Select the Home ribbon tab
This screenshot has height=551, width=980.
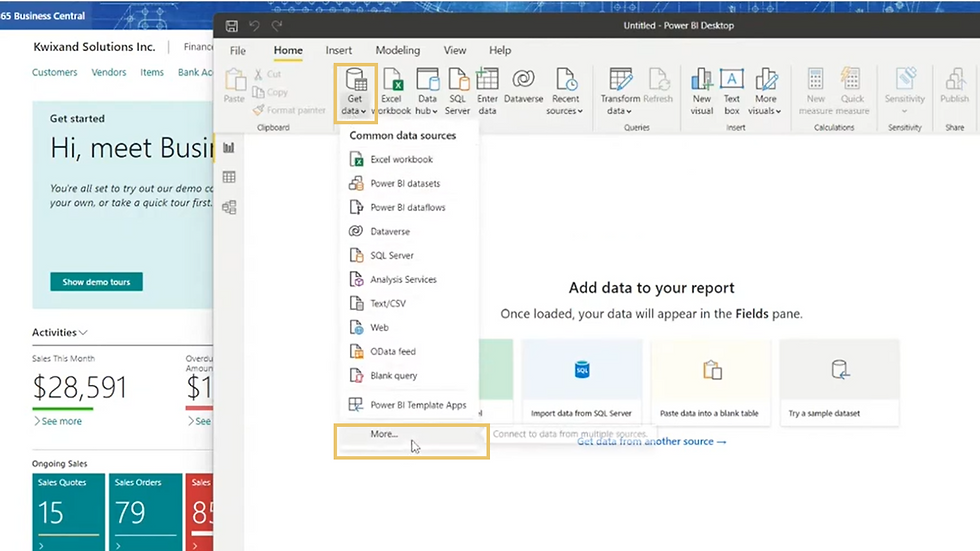tap(288, 51)
